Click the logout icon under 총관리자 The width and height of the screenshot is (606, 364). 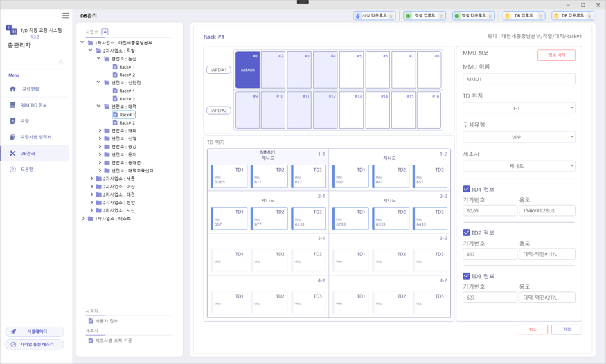click(x=61, y=62)
